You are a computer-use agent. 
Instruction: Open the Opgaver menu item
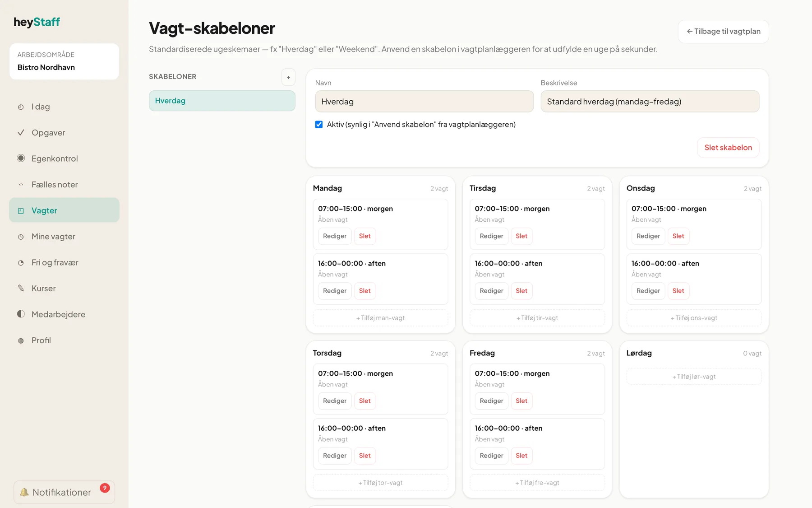coord(64,133)
